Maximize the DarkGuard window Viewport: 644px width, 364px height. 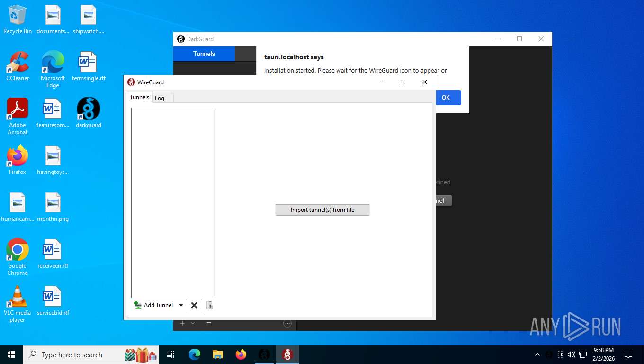tap(519, 39)
